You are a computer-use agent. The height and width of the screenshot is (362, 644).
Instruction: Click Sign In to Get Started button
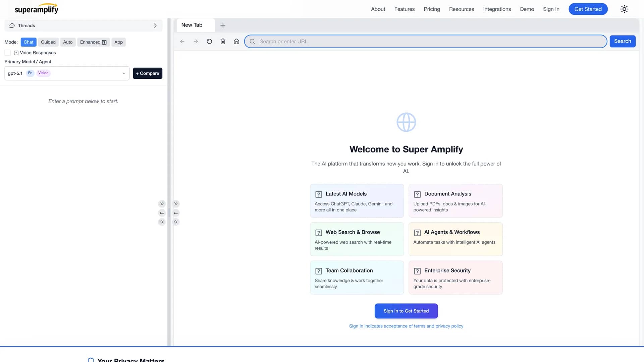[406, 311]
